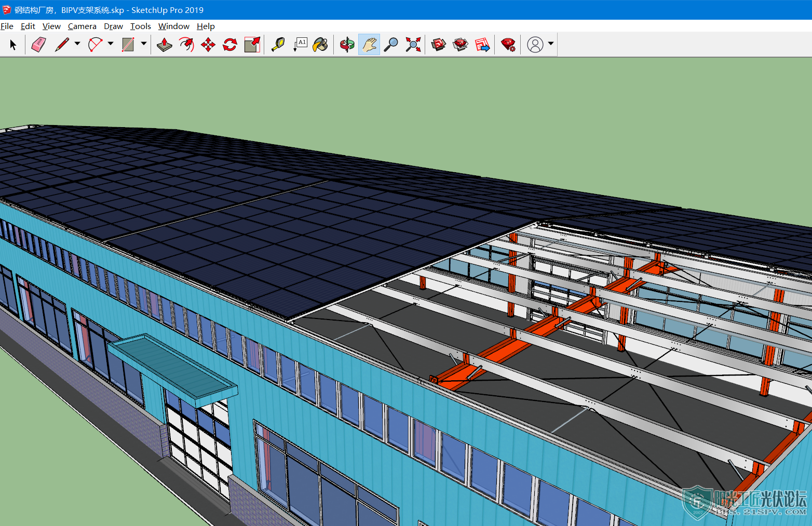The height and width of the screenshot is (526, 812).
Task: Select the Rotate tool
Action: pos(230,45)
